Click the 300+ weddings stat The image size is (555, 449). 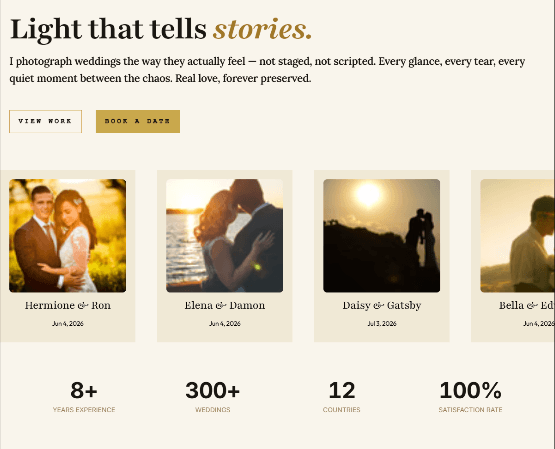212,397
